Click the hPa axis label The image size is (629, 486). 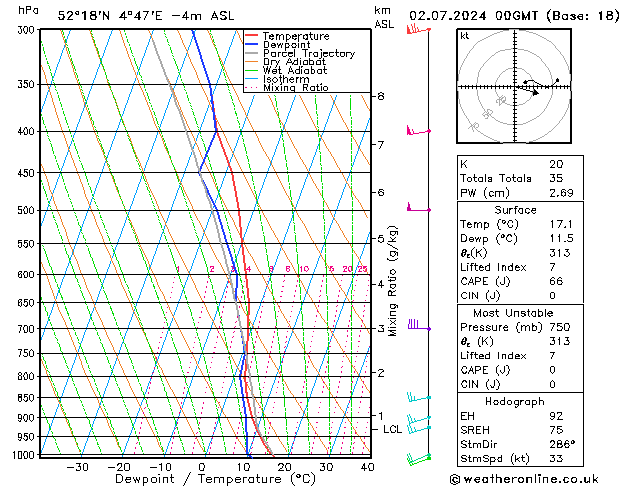tap(28, 10)
